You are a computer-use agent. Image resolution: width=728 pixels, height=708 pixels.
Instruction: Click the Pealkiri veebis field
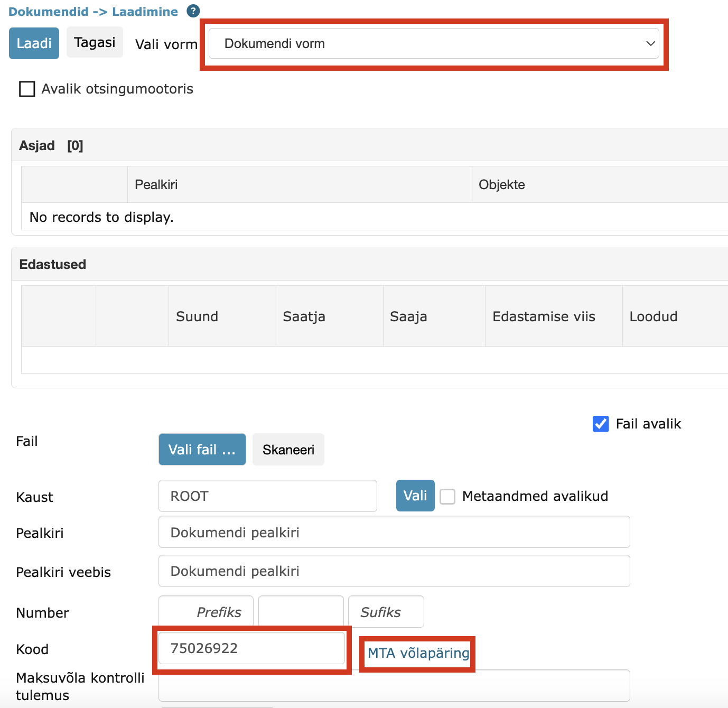394,571
